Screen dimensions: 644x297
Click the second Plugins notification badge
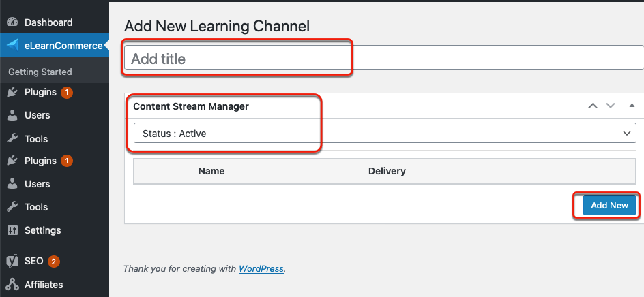67,161
